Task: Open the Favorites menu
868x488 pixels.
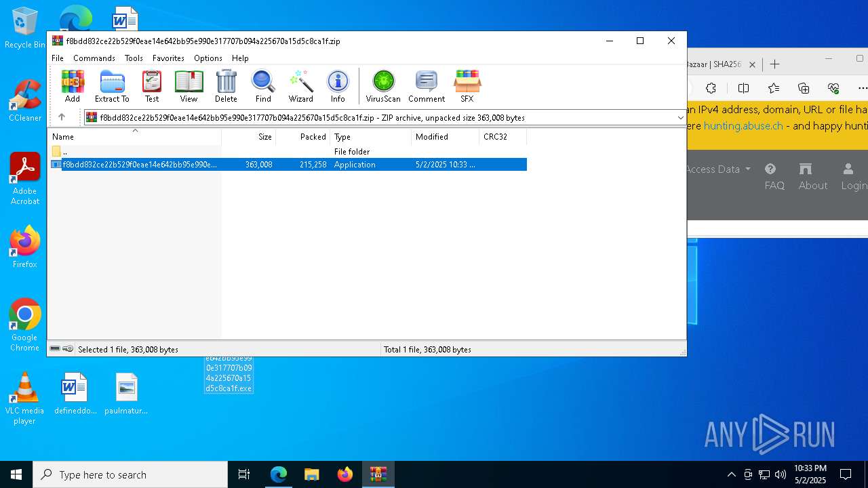Action: [x=168, y=58]
